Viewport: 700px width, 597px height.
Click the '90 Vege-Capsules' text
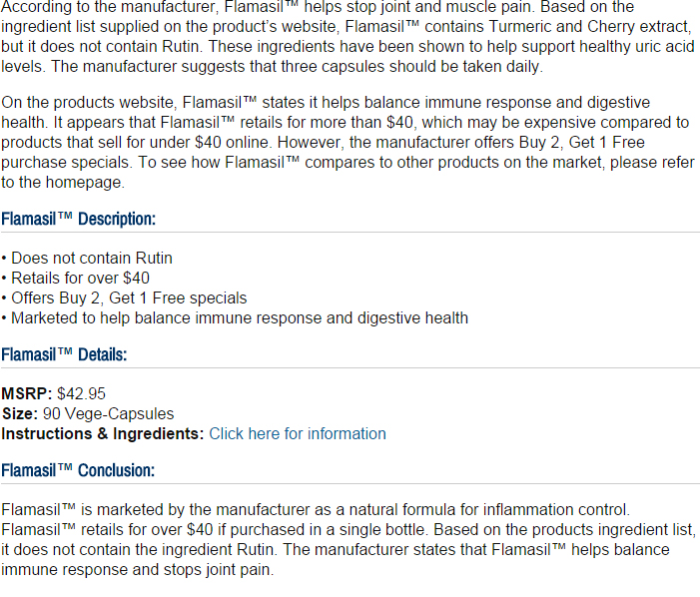[x=109, y=413]
